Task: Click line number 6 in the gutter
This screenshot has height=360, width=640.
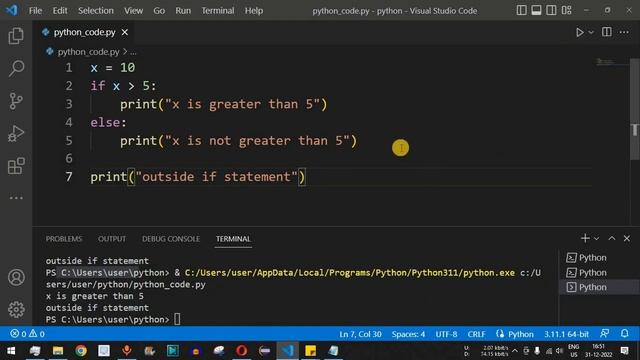Action: click(x=69, y=158)
